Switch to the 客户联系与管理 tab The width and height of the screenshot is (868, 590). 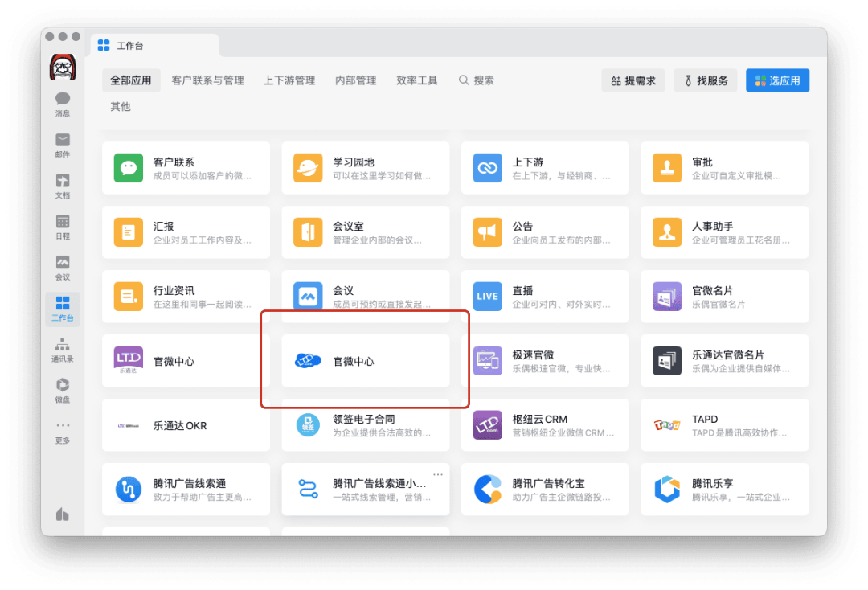point(207,80)
